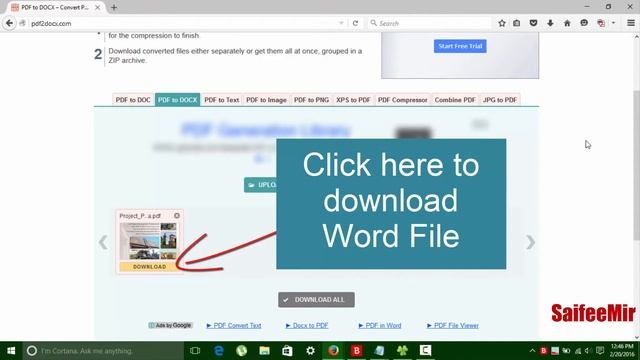Switch to the PDF to DOC tab
Image resolution: width=640 pixels, height=360 pixels.
(133, 100)
